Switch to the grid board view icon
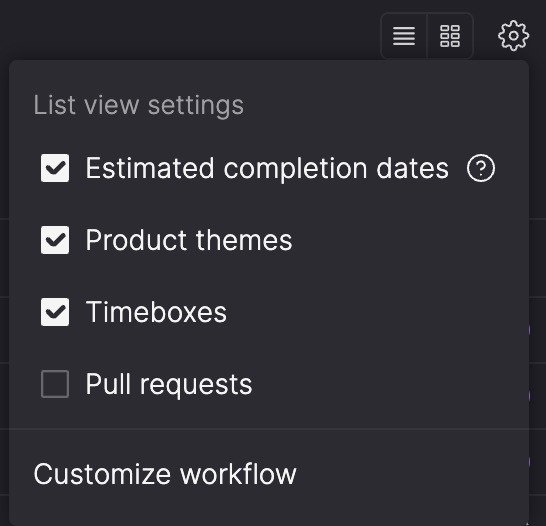 pos(450,36)
